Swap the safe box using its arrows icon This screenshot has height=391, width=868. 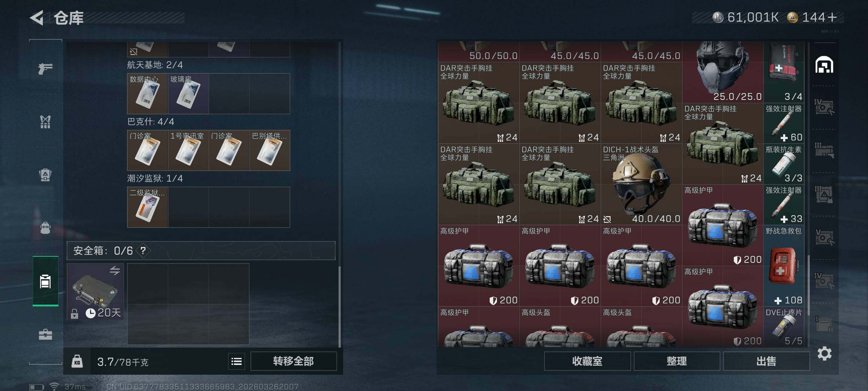[115, 270]
